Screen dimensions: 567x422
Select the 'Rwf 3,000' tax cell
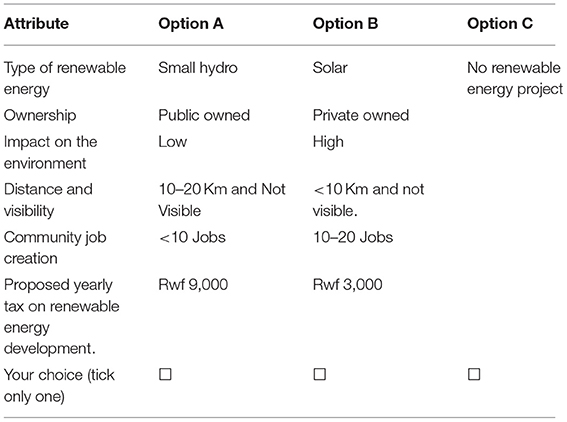pyautogui.click(x=348, y=285)
